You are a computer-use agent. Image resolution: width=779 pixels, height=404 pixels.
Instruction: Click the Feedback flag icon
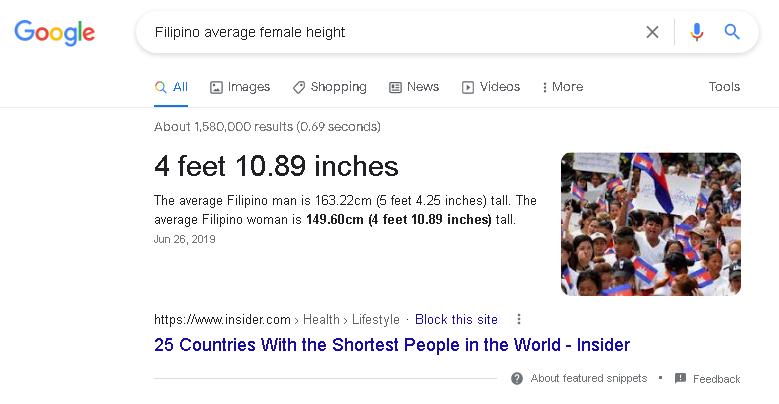[680, 379]
